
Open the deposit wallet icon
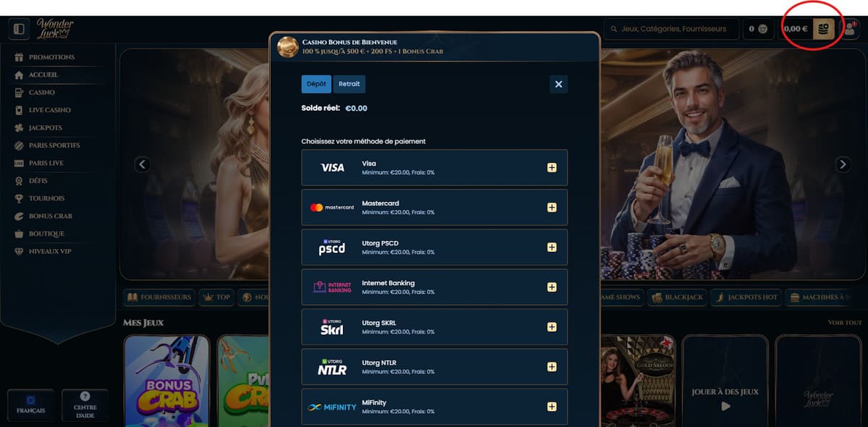click(x=823, y=29)
